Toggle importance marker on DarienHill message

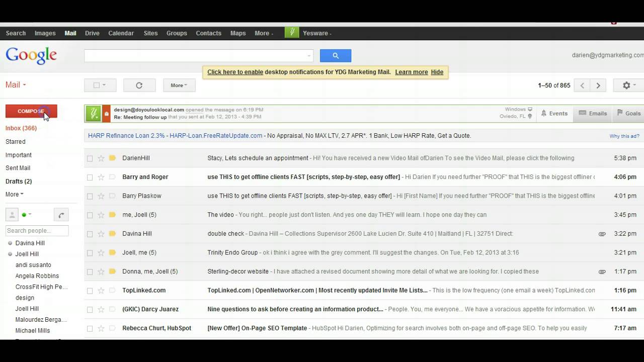pos(112,158)
